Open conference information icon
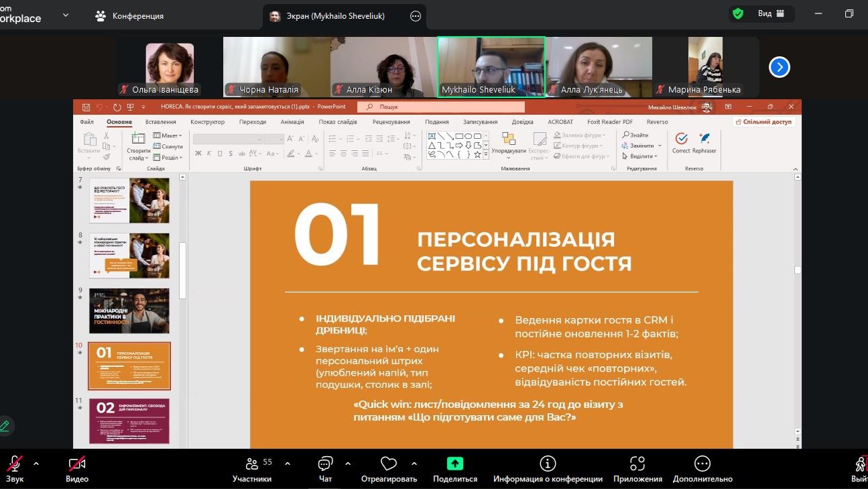This screenshot has width=868, height=489. click(548, 464)
